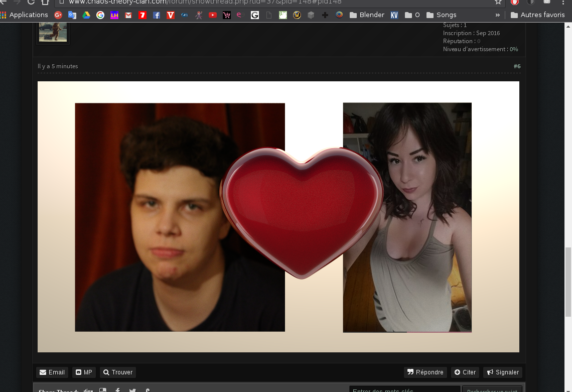Open the purple LH bookmark
Viewport: 572px width, 392px height.
coord(114,15)
